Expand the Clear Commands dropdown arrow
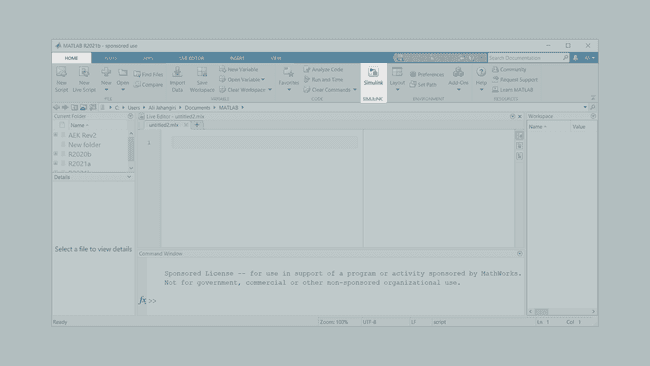Image resolution: width=650 pixels, height=366 pixels. point(355,90)
